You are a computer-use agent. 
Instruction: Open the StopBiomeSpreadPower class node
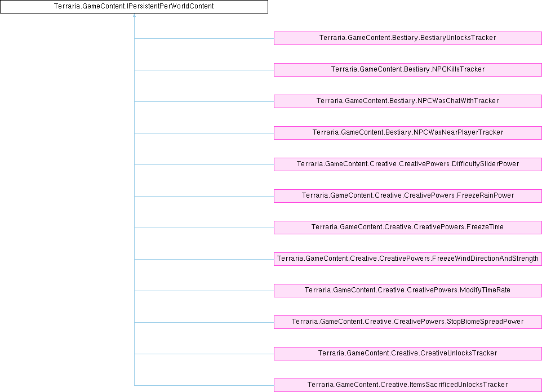coord(407,322)
